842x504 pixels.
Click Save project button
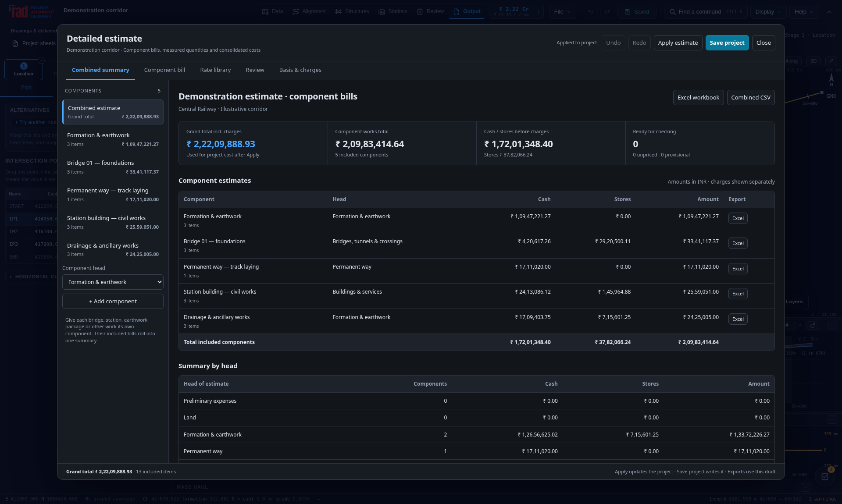[x=727, y=43]
